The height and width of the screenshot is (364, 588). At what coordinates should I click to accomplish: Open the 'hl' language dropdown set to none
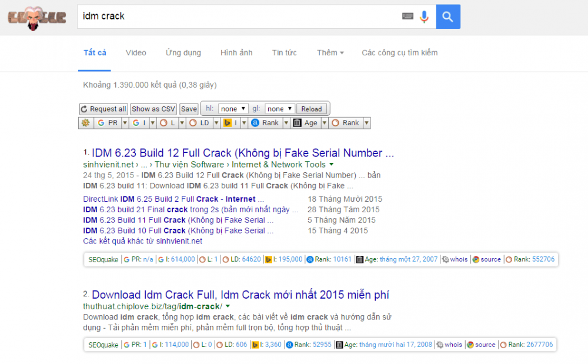233,109
